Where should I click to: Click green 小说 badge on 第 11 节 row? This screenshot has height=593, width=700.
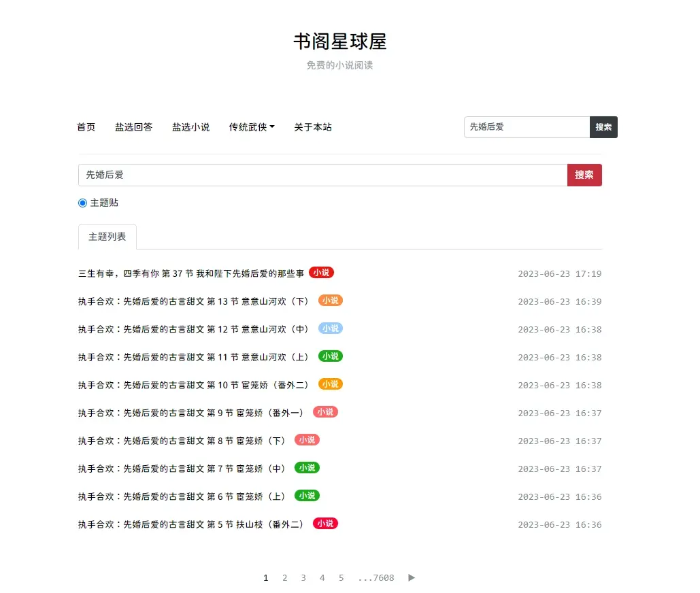tap(331, 356)
